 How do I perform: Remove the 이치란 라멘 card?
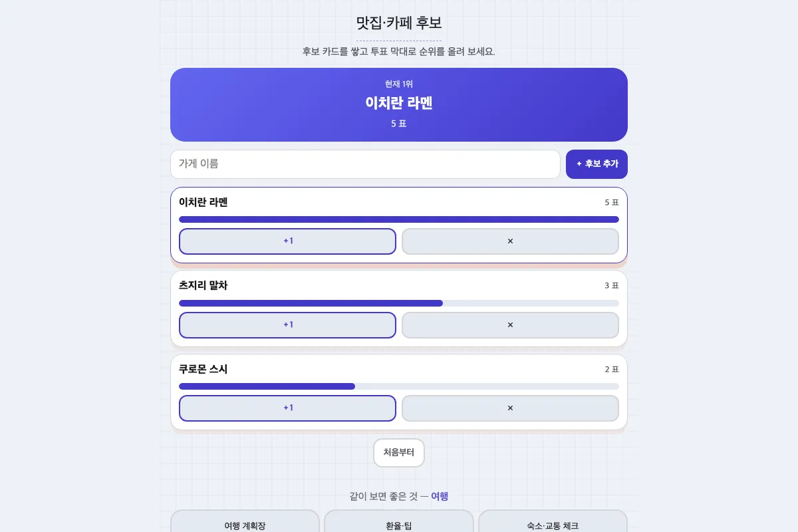point(510,241)
